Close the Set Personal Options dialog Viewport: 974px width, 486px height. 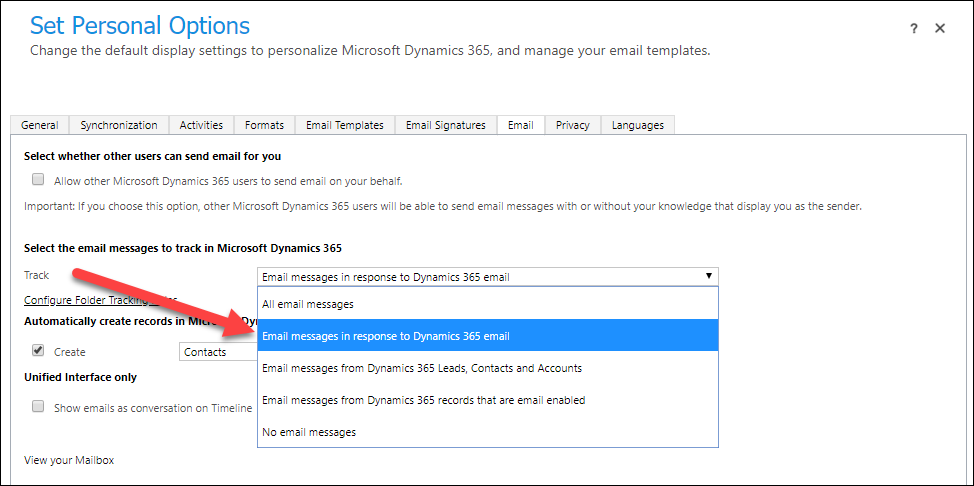[x=940, y=29]
